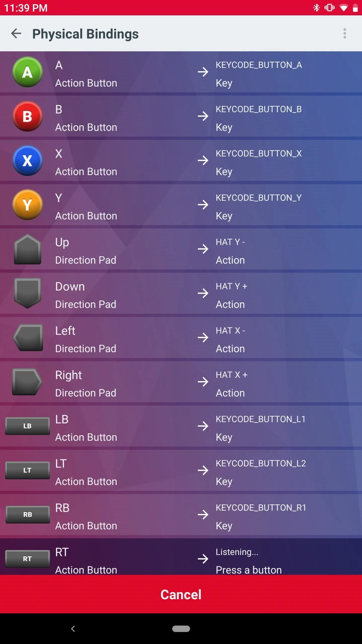Cancel the listening binding prompt

181,594
